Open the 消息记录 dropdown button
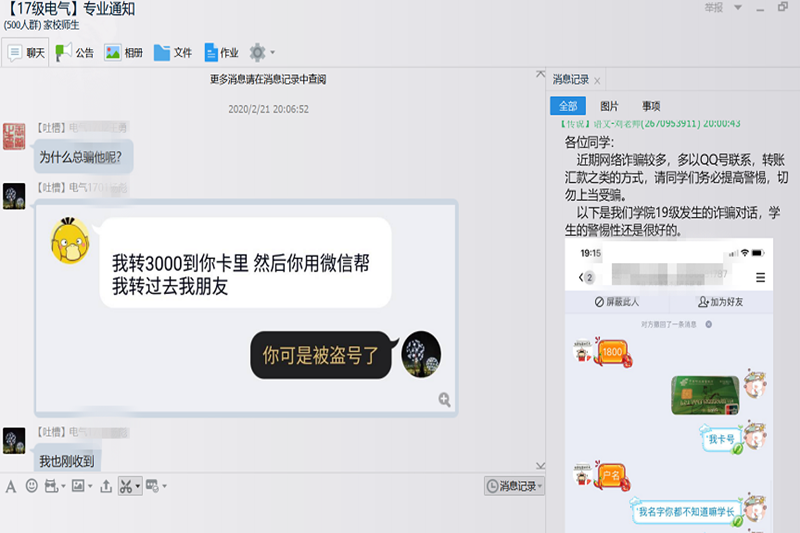The image size is (800, 533). click(514, 486)
